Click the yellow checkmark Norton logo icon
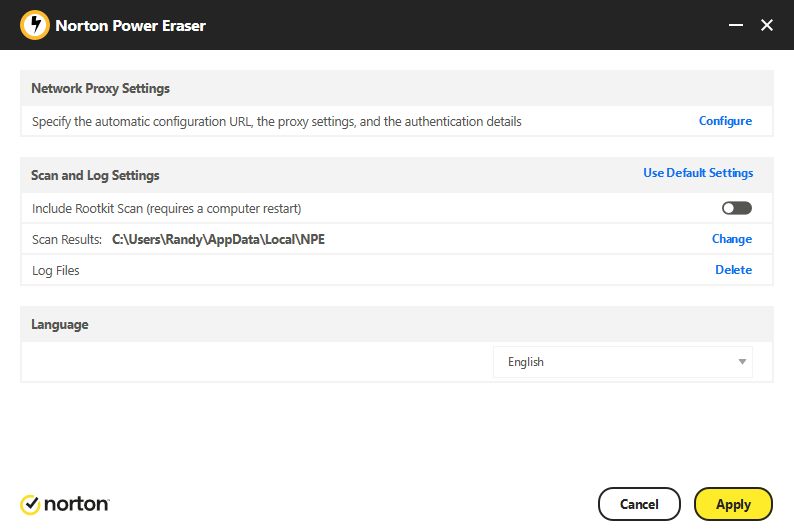 pyautogui.click(x=30, y=504)
